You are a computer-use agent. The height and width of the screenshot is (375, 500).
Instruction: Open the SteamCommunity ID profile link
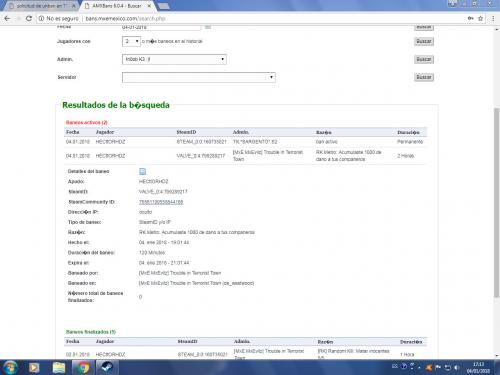[161, 202]
